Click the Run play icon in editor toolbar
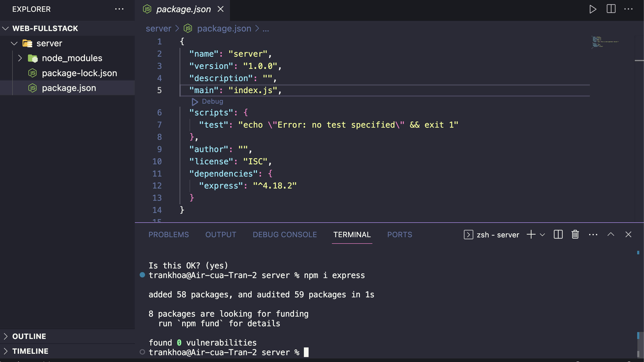Screen dimensions: 644x362 click(592, 9)
